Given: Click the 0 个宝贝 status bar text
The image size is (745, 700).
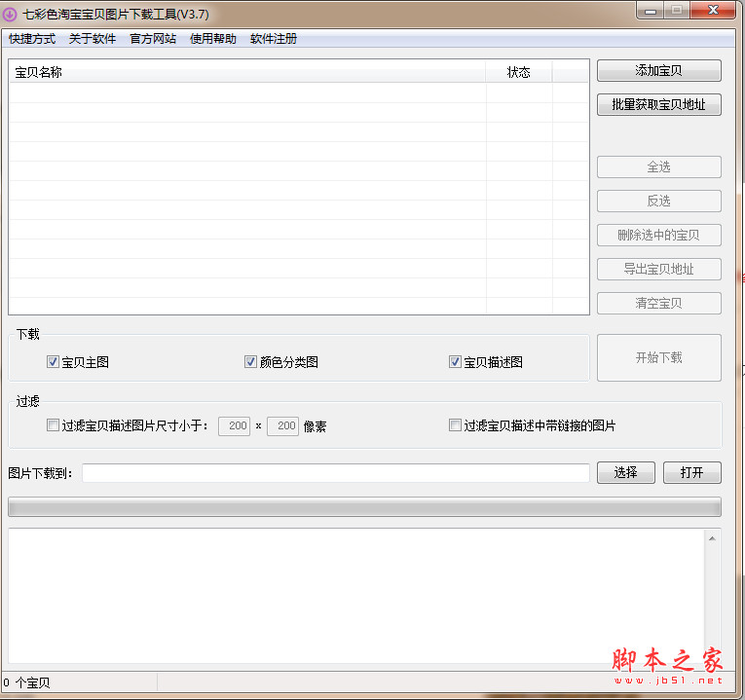Looking at the screenshot, I should [x=26, y=682].
